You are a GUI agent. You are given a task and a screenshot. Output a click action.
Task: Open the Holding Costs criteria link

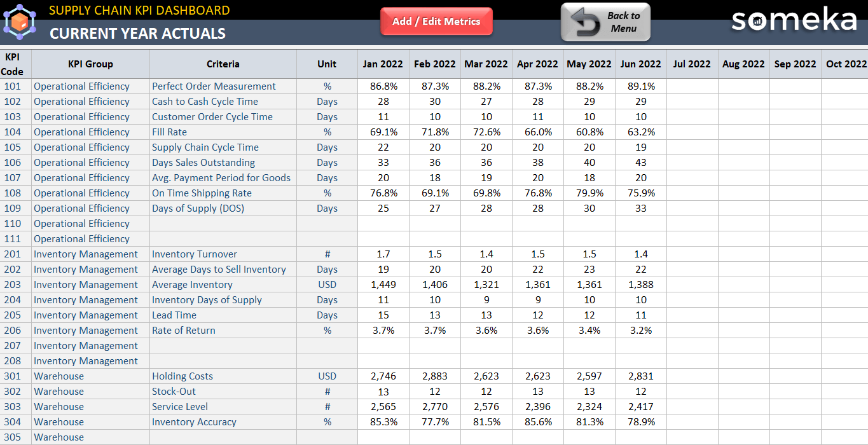pyautogui.click(x=183, y=376)
